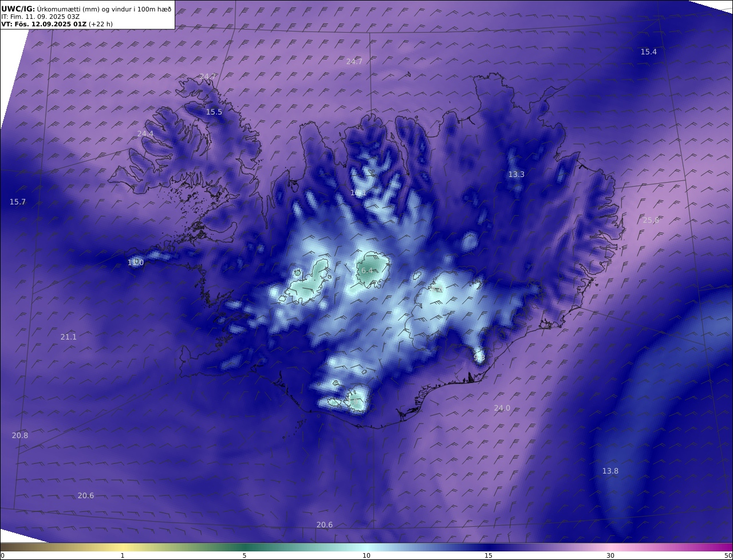
Task: Click the yellow color-scale segment above label 1
Action: [123, 547]
